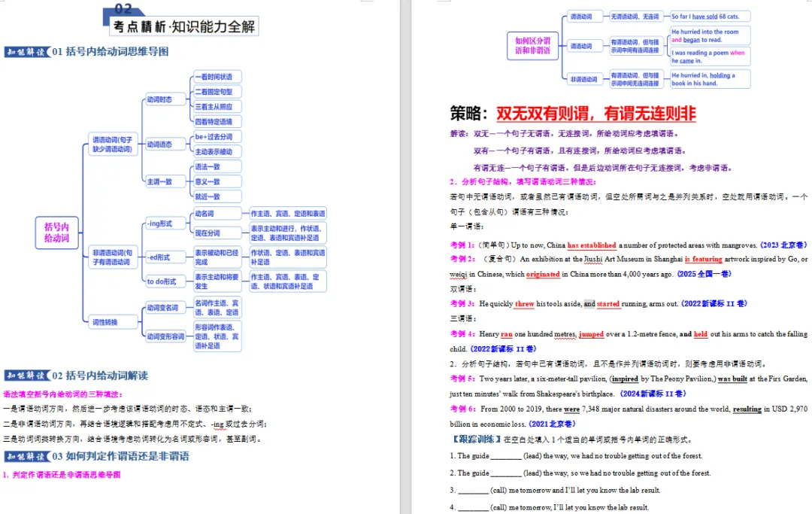This screenshot has width=812, height=514.
Task: Select the node '一看时间状语'
Action: (217, 77)
